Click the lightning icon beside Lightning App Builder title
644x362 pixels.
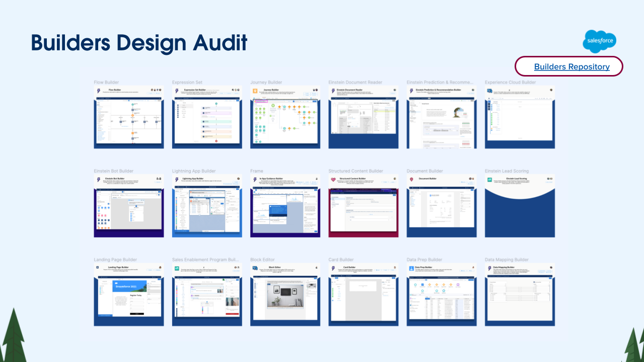(177, 179)
